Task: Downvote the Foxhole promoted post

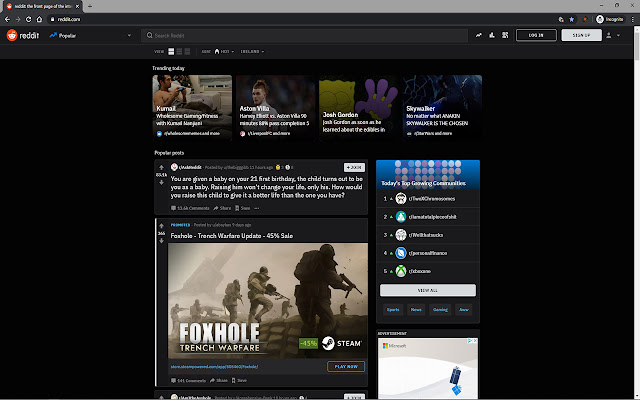Action: tap(161, 241)
